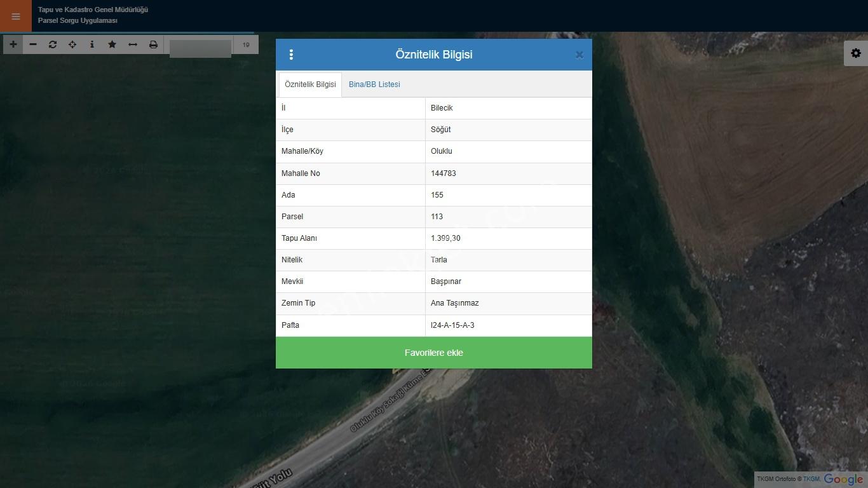Click the Tapu Alanı row label

[299, 238]
